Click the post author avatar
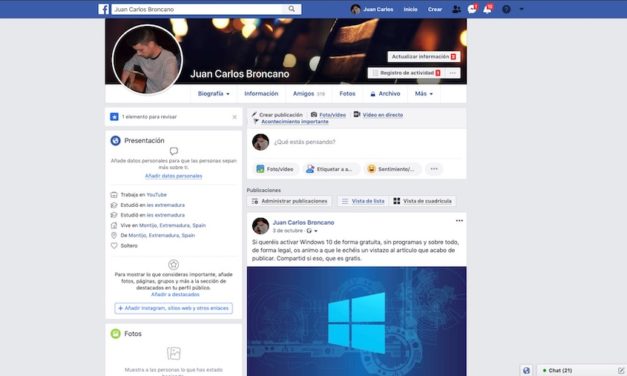Screen dimensions: 627x376 coord(260,226)
